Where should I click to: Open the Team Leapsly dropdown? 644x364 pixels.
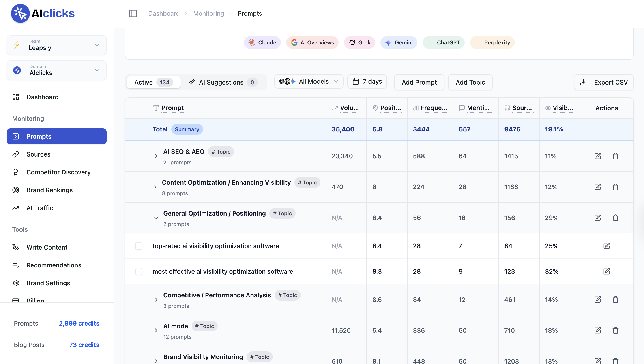coord(57,45)
